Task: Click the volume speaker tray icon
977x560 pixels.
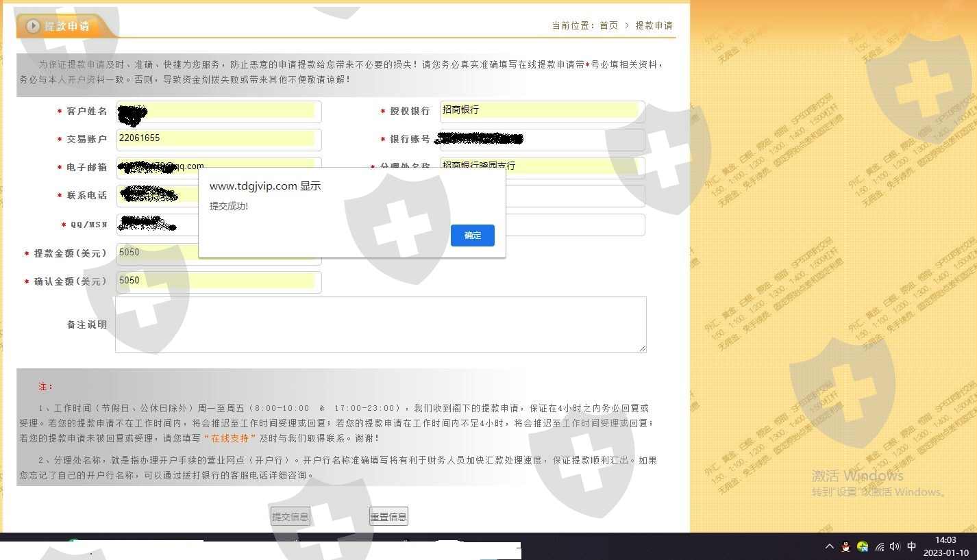Action: [x=895, y=546]
